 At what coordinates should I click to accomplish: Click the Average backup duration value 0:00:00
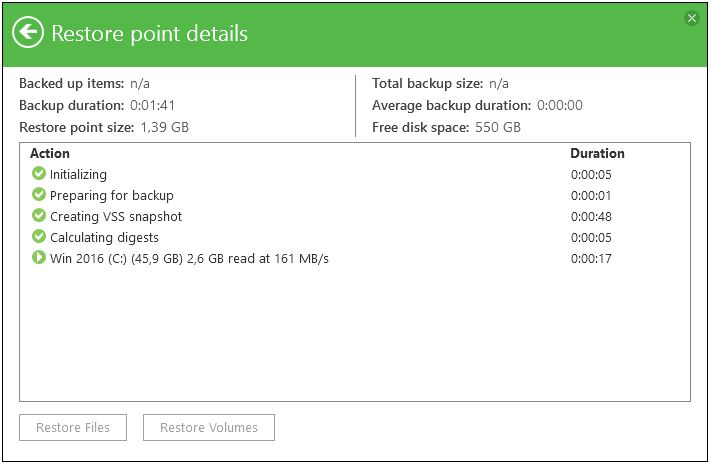click(560, 105)
